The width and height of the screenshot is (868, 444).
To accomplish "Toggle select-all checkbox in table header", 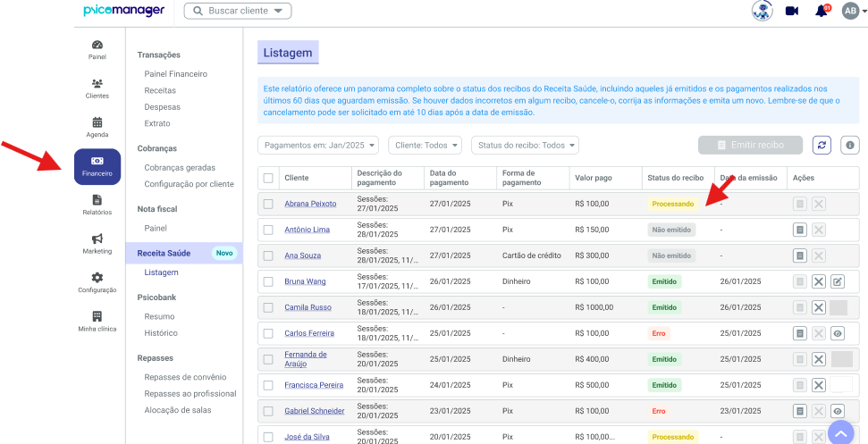I will pos(268,178).
